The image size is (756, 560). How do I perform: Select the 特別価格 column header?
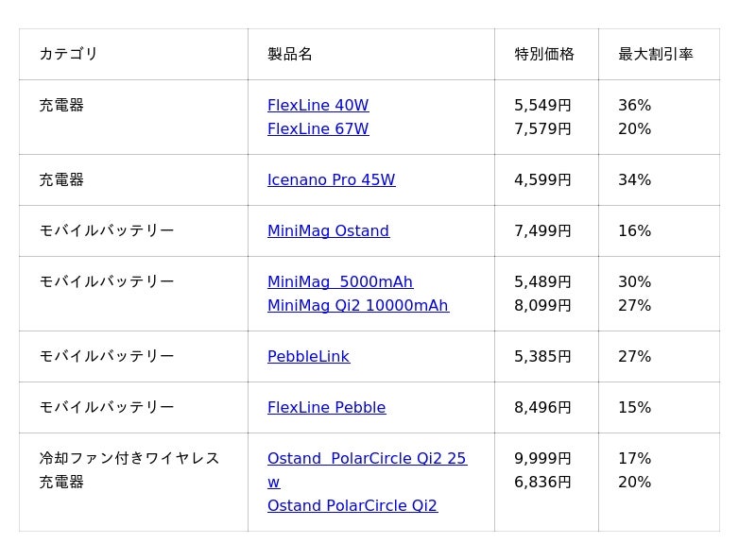point(544,55)
